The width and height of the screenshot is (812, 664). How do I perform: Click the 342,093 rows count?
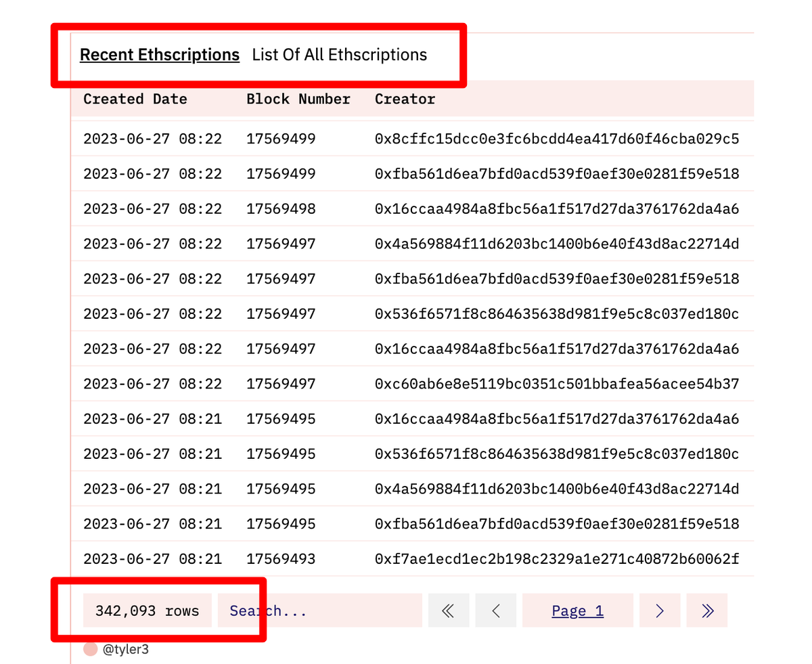click(148, 611)
